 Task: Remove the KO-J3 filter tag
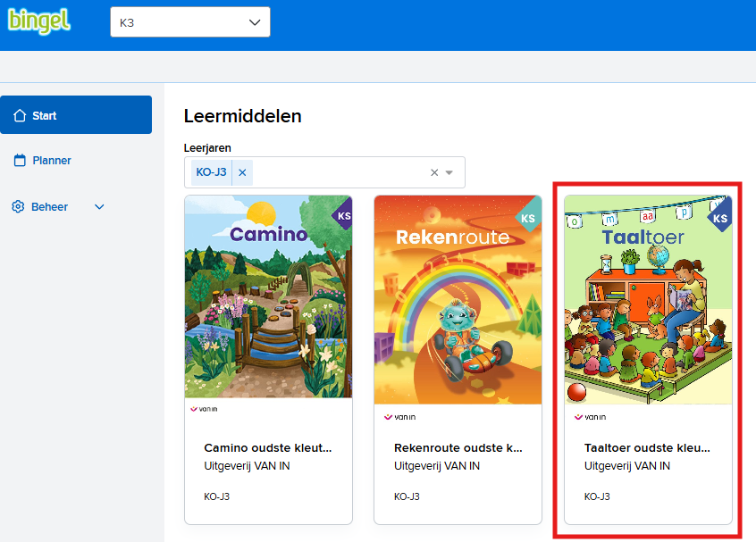[x=242, y=172]
